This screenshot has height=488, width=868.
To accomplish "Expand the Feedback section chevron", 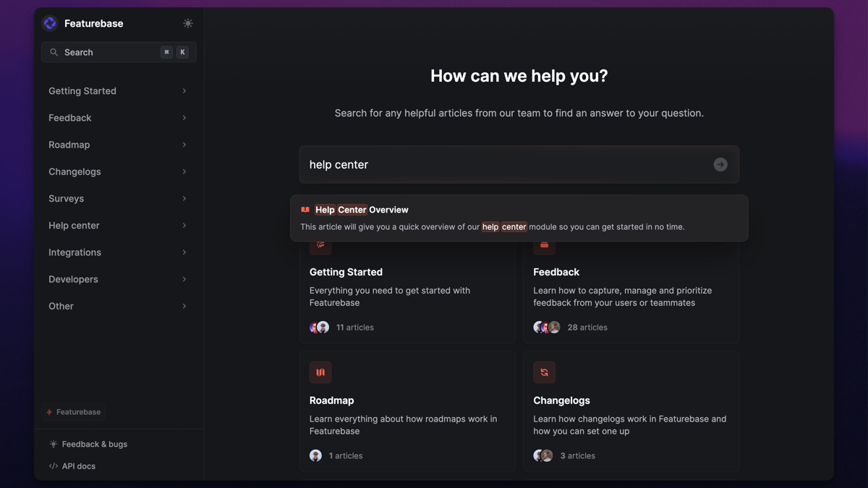I will tap(184, 118).
